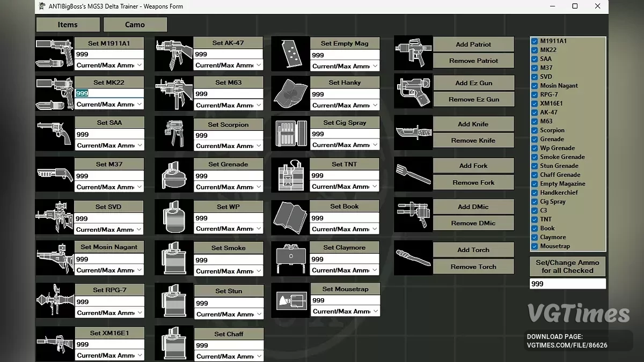Toggle the Stun Grenade checkbox

tap(535, 166)
